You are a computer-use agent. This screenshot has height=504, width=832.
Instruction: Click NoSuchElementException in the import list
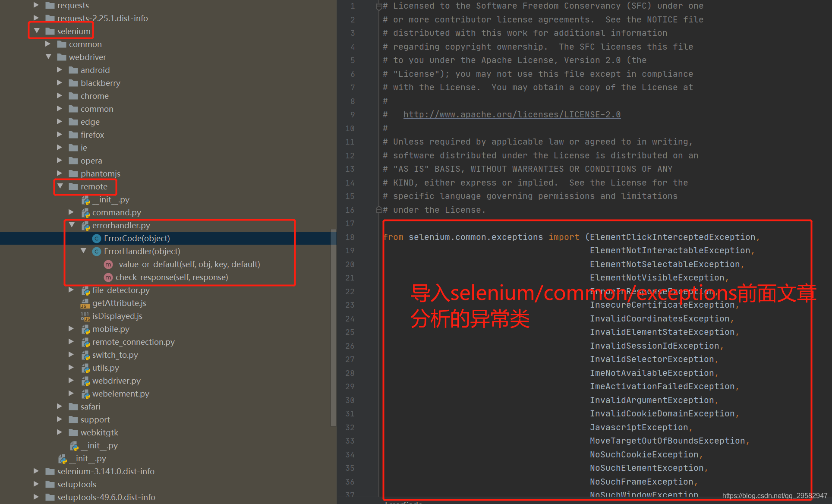click(646, 468)
